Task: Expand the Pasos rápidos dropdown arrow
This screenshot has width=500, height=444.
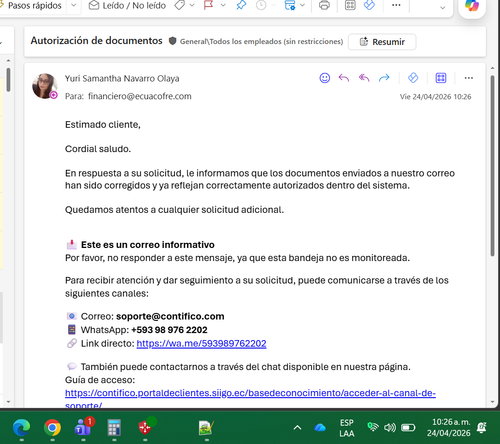Action: (74, 6)
